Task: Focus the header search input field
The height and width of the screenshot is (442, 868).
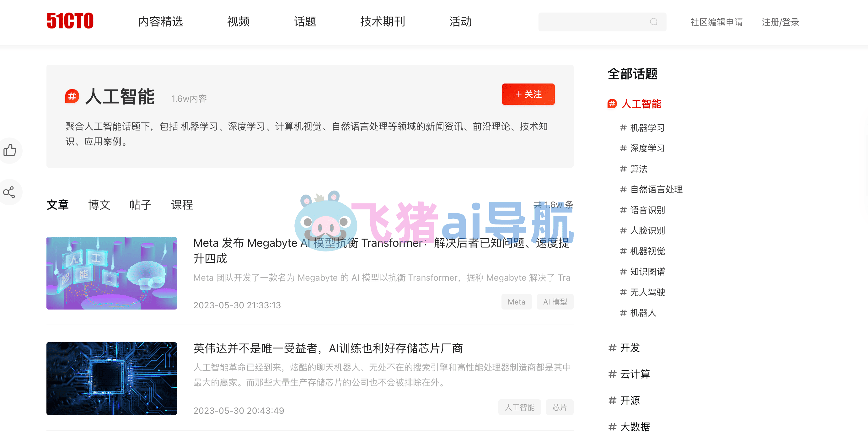Action: (x=602, y=22)
